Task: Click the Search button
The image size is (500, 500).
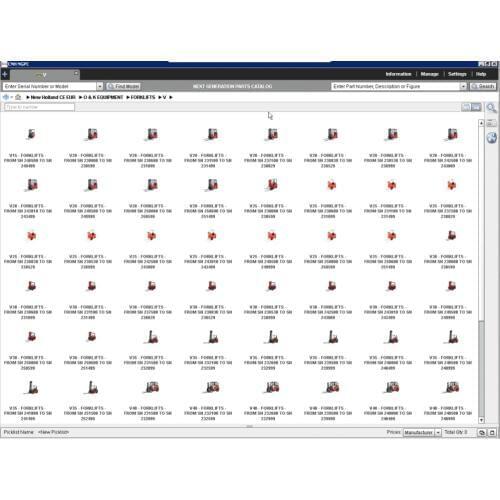Action: coord(482,86)
